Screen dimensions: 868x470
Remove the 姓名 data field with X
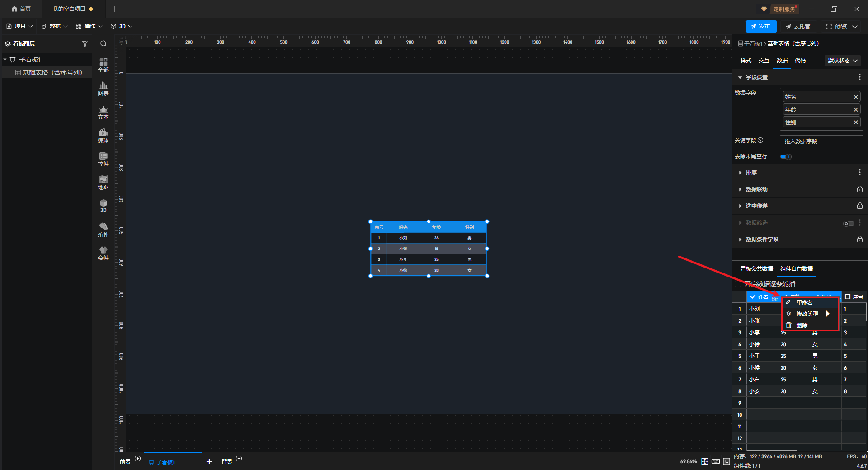[x=855, y=97]
